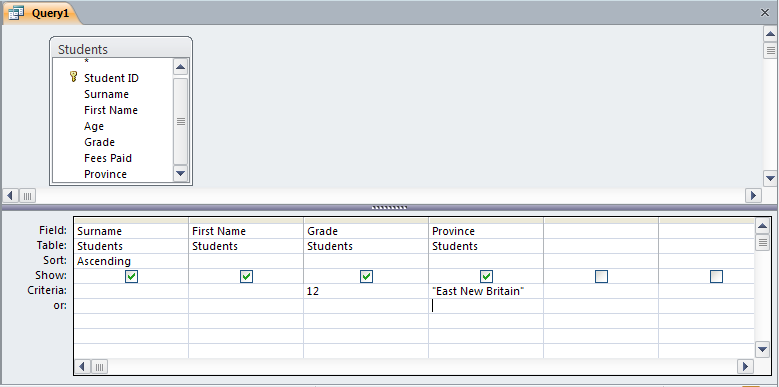Screen dimensions: 779x387
Task: Select the Fees Paid field in Students
Action: click(x=108, y=158)
